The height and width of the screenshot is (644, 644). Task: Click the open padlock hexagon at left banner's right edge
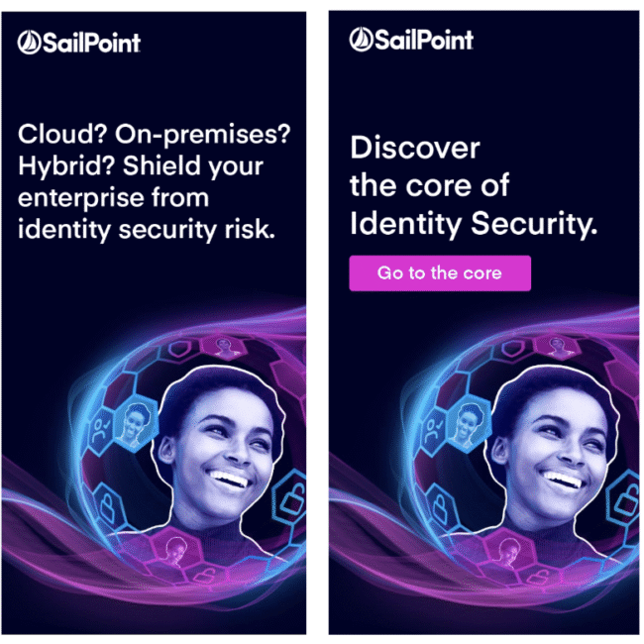290,497
